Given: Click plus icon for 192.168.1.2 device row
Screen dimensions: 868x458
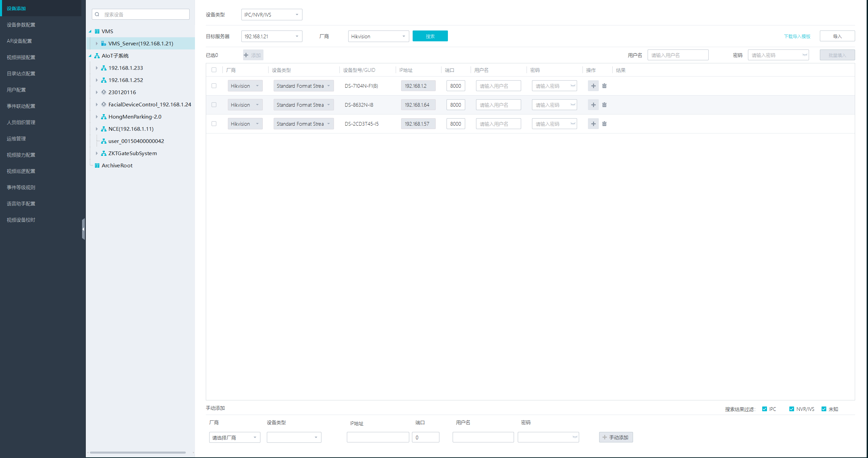Looking at the screenshot, I should pos(593,86).
